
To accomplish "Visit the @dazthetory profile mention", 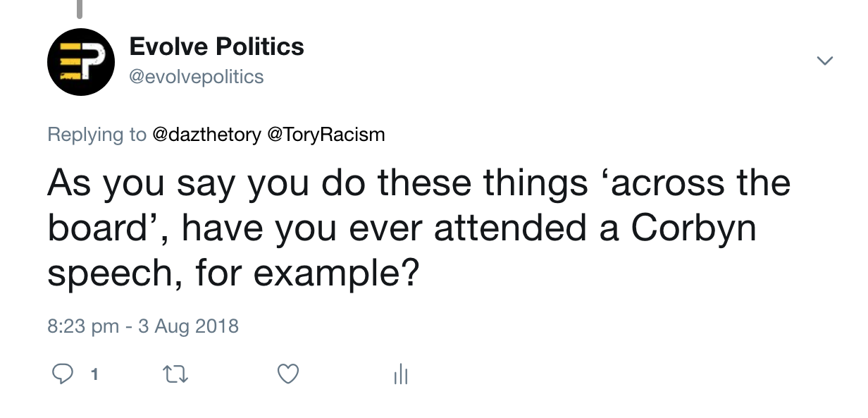I will [x=206, y=135].
